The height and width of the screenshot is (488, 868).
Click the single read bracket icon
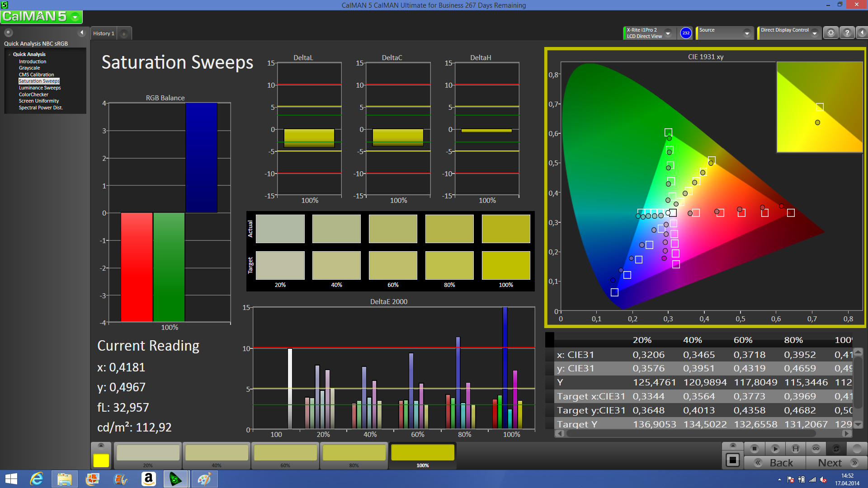click(x=796, y=449)
